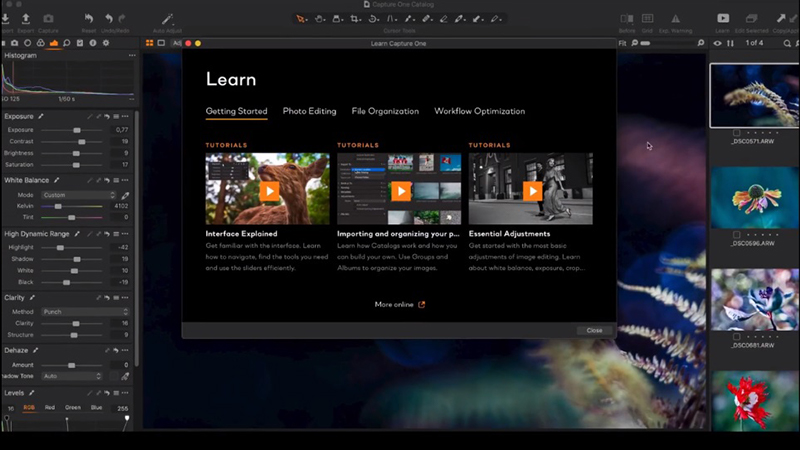The height and width of the screenshot is (450, 800).
Task: Select the RGB channel in Levels
Action: click(29, 408)
